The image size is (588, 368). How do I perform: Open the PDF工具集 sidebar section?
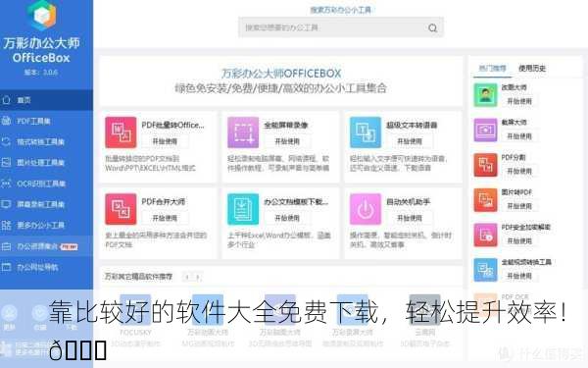tap(46, 121)
